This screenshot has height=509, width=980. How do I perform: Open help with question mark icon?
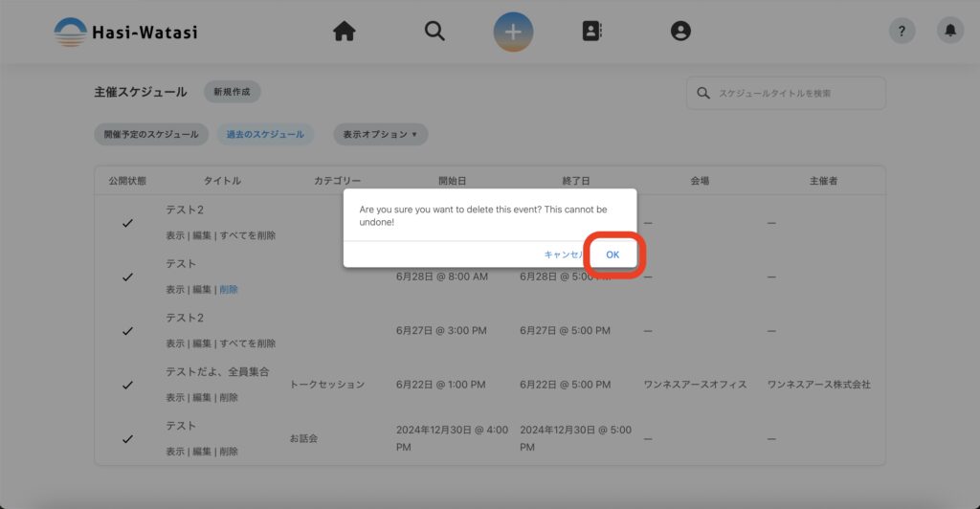(x=902, y=32)
